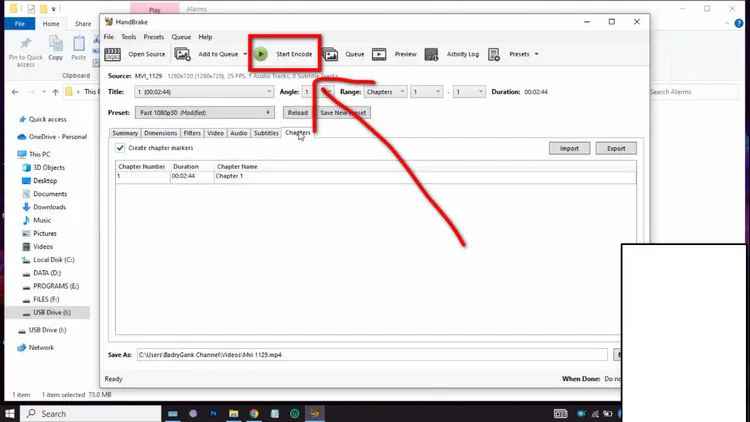Click the Presets toolbar icon
The image size is (750, 422).
tap(494, 54)
